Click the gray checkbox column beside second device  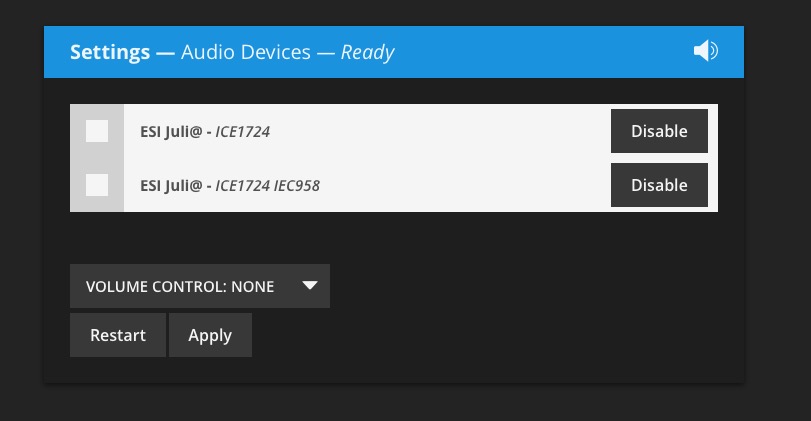(97, 185)
